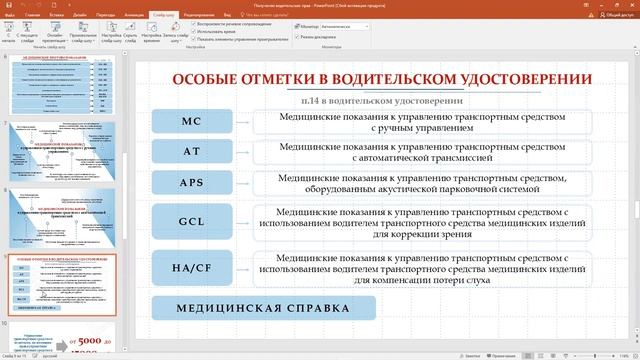
Task: Click 'Скрыть слайд' icon
Action: coord(130,33)
